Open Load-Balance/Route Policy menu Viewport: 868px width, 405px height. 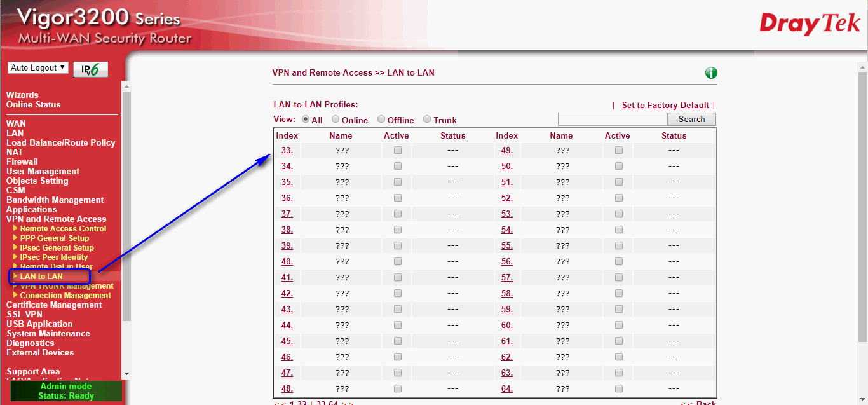point(61,143)
